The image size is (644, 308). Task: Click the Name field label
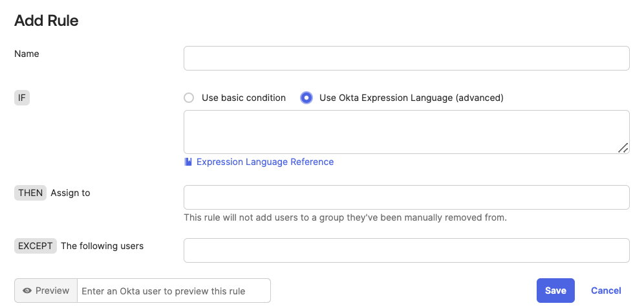27,54
